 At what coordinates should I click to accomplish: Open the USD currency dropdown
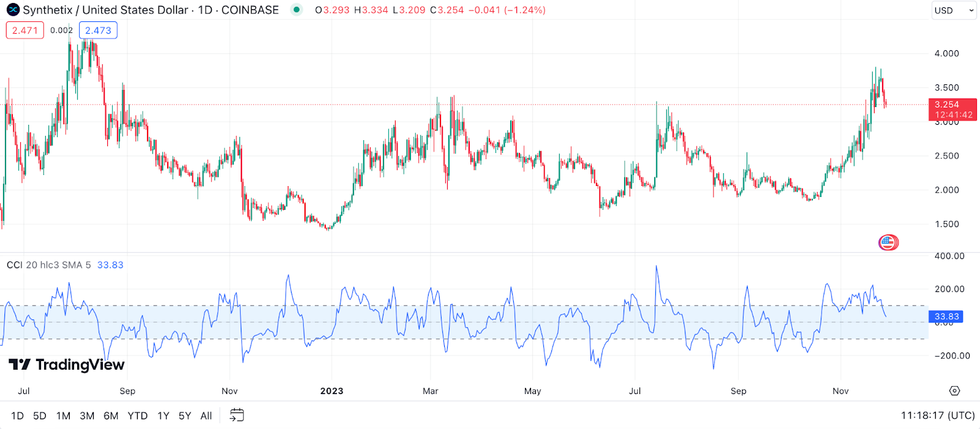point(954,10)
